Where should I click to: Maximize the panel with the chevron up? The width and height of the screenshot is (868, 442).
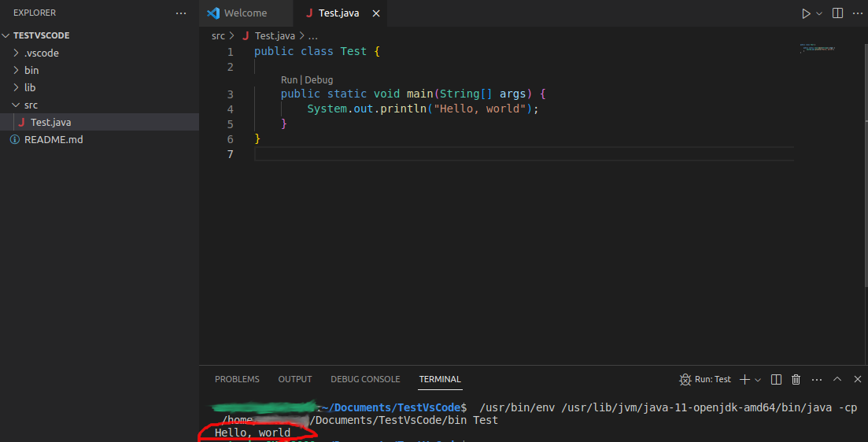(x=837, y=380)
